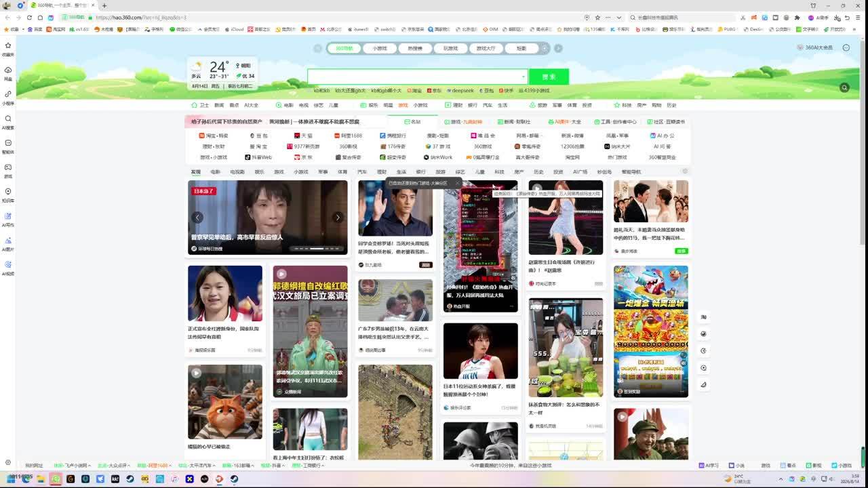
Task: Show the previous carousel news slide
Action: 197,217
